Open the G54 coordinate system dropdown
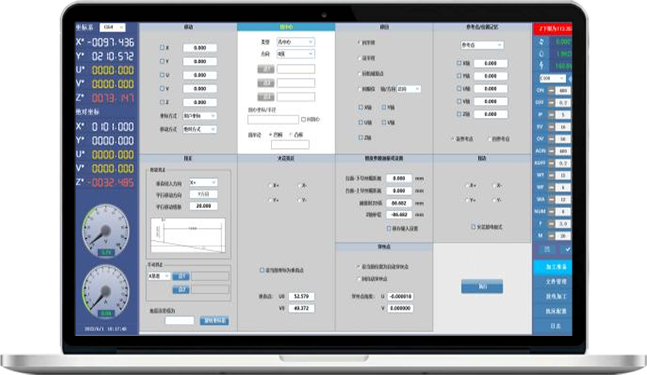The height and width of the screenshot is (375, 647). 113,27
